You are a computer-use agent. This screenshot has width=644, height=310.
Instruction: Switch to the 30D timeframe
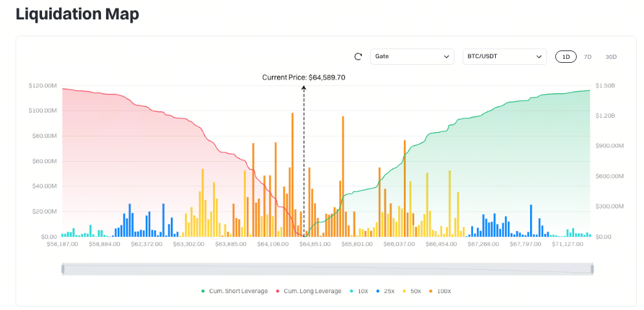pyautogui.click(x=611, y=57)
